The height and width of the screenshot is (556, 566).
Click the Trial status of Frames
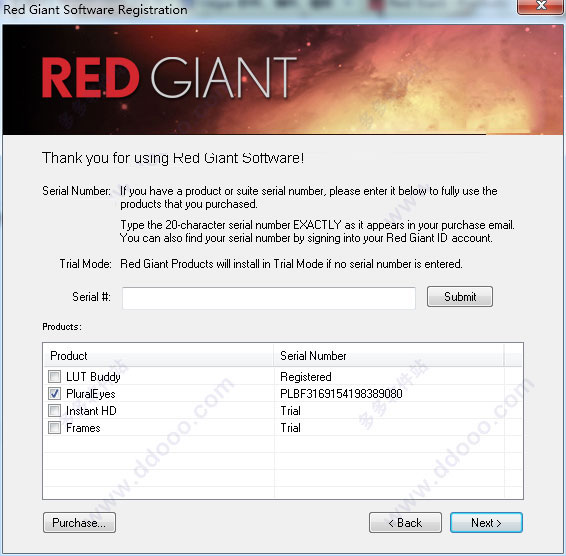291,428
